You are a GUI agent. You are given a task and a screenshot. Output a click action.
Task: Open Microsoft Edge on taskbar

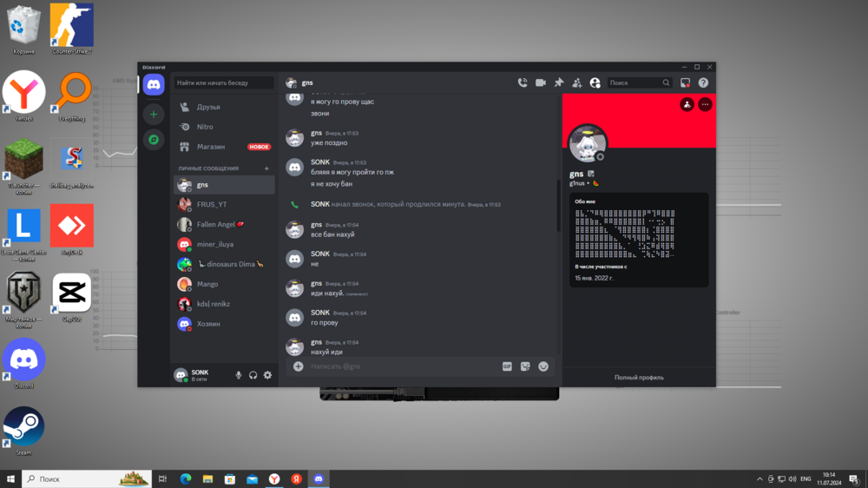186,478
